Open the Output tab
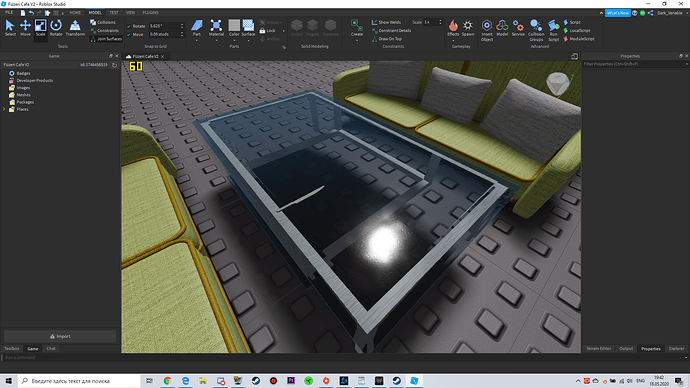 626,348
